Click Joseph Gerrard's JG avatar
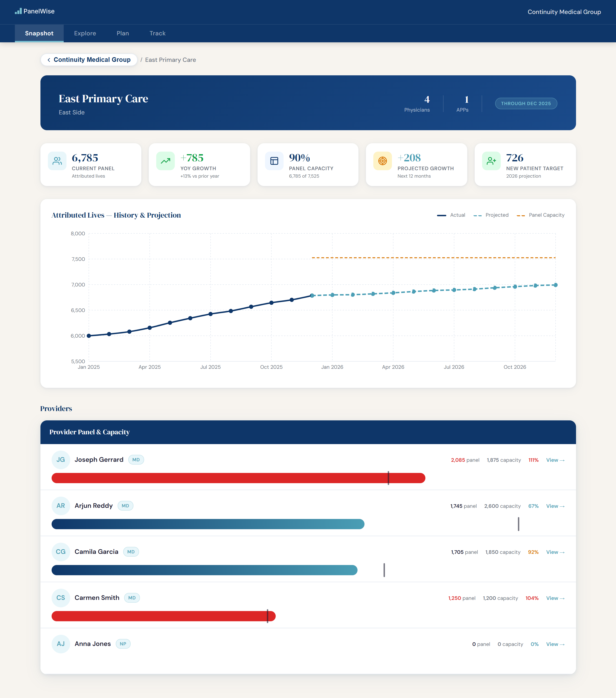This screenshot has width=616, height=698. (61, 460)
